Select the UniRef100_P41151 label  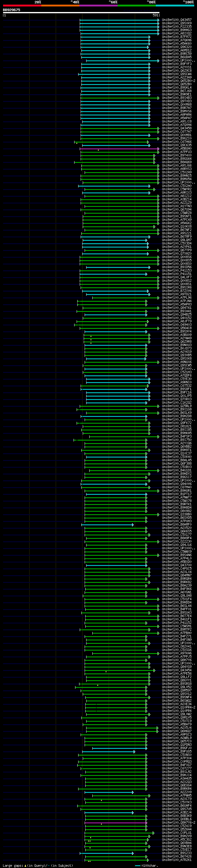pos(177,274)
